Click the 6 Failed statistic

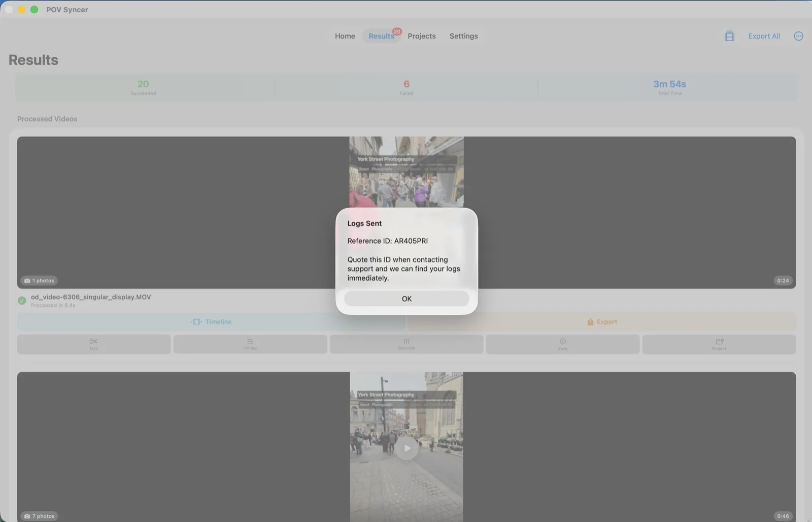(x=407, y=87)
